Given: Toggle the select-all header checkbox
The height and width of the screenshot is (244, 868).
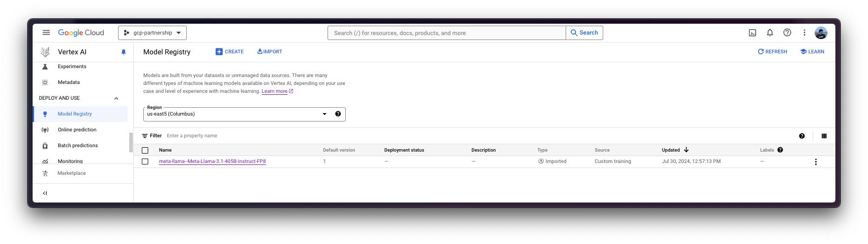Looking at the screenshot, I should [x=145, y=150].
